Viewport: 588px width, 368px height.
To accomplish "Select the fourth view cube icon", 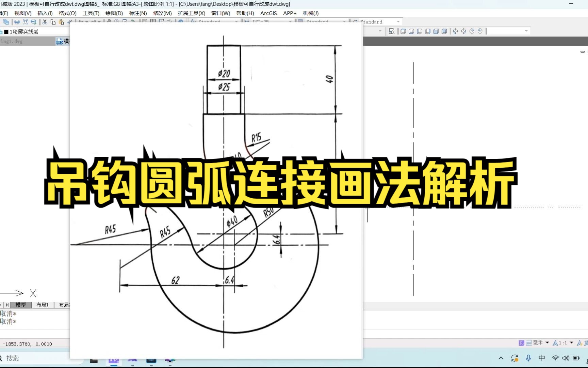I will (x=428, y=31).
